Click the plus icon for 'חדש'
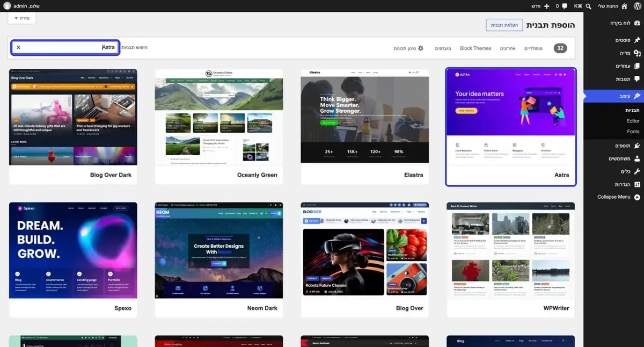644x347 pixels. click(x=547, y=6)
